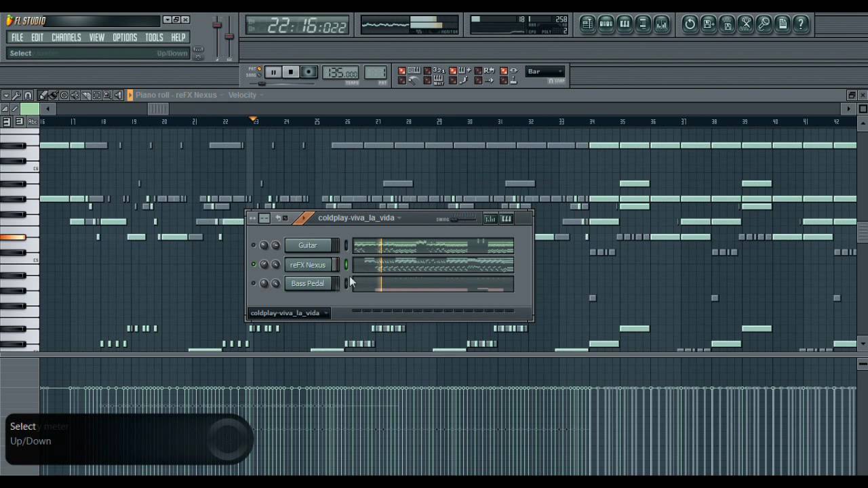868x488 pixels.
Task: Open the EDIT menu
Action: [37, 37]
